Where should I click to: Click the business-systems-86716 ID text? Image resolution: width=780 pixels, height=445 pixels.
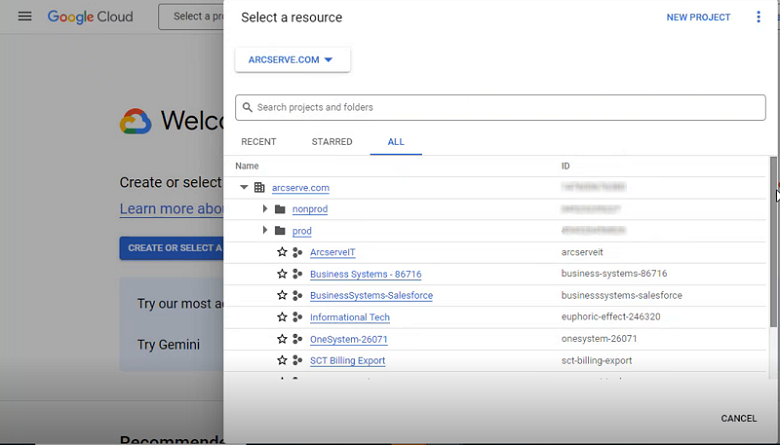point(614,273)
